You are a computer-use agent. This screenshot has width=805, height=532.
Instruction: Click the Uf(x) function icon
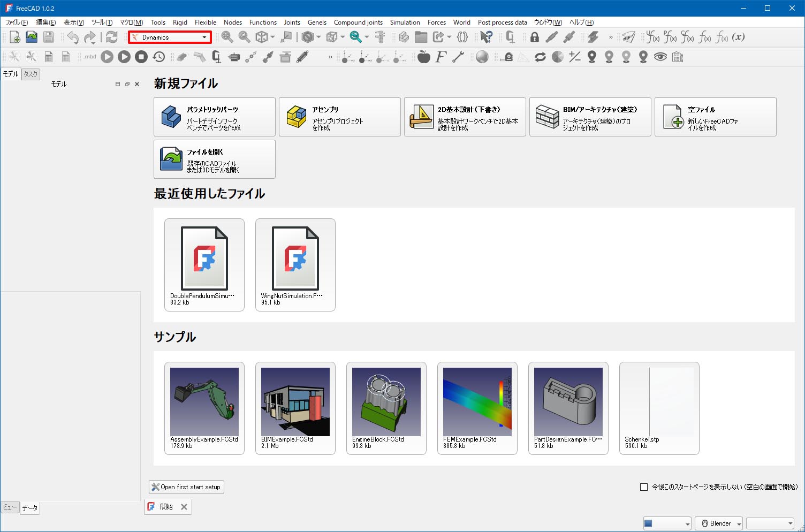click(652, 37)
